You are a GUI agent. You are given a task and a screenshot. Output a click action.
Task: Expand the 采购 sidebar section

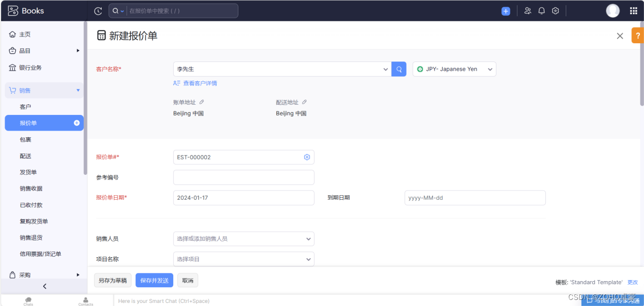point(78,275)
